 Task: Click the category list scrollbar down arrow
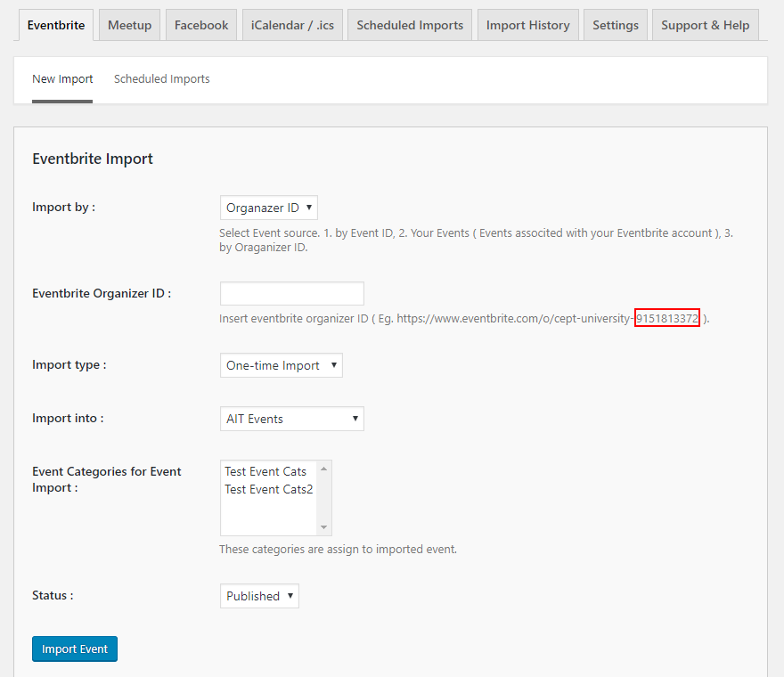324,527
